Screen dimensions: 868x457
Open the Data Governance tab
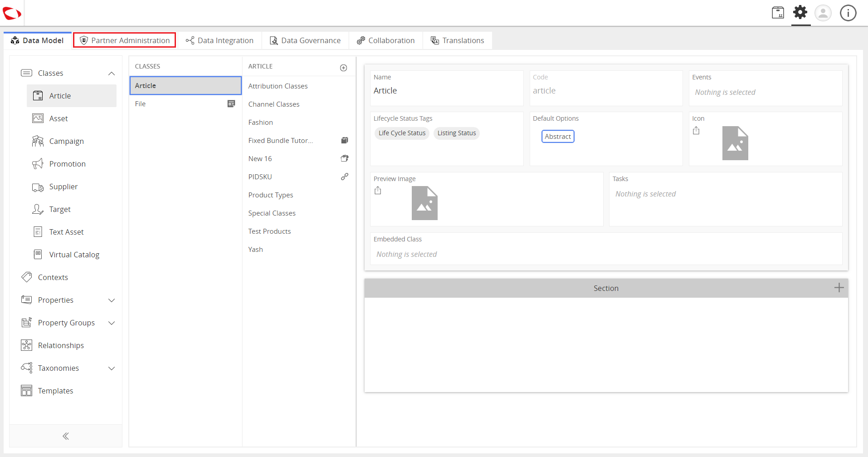click(305, 40)
